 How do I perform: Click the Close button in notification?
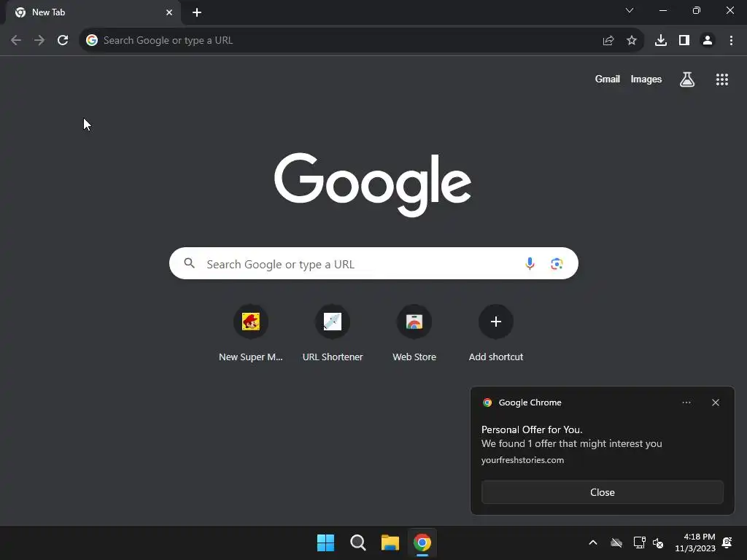pyautogui.click(x=602, y=492)
